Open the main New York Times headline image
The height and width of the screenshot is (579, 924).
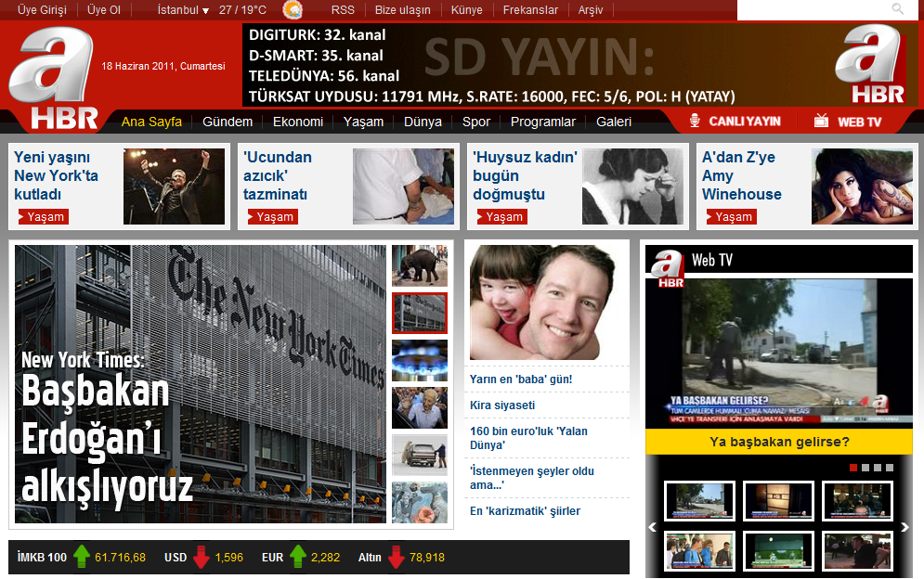[x=201, y=384]
